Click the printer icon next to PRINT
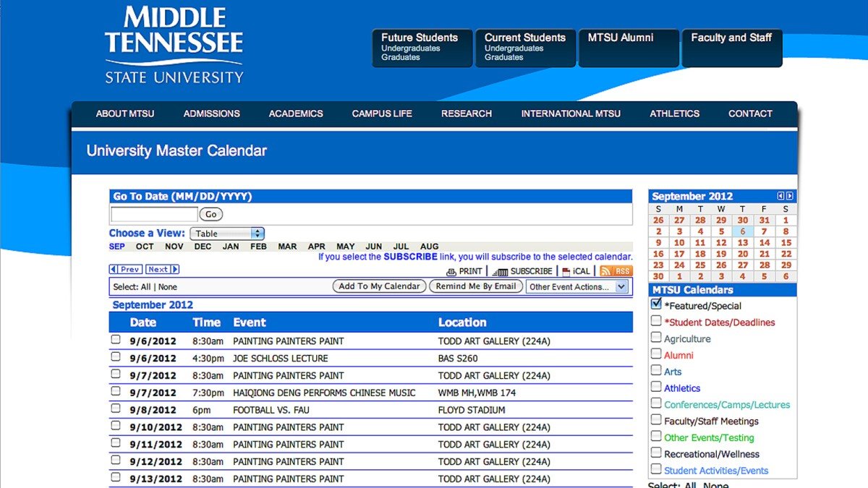The image size is (868, 488). tap(451, 272)
